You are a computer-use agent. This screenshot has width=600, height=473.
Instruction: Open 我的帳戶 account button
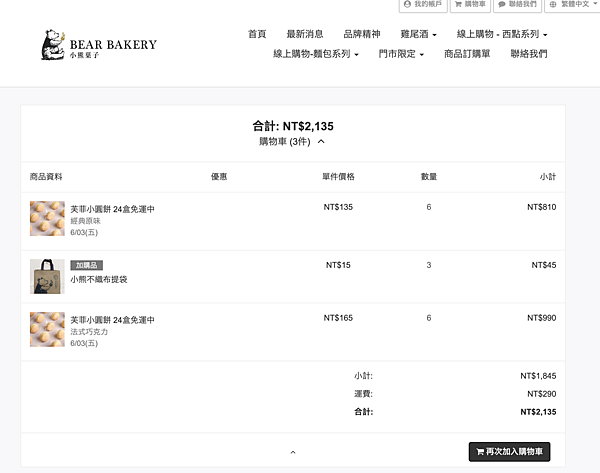pyautogui.click(x=423, y=5)
